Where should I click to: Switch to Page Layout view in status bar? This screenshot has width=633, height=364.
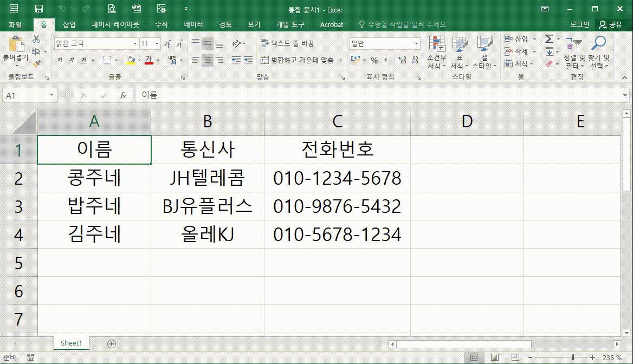494,357
